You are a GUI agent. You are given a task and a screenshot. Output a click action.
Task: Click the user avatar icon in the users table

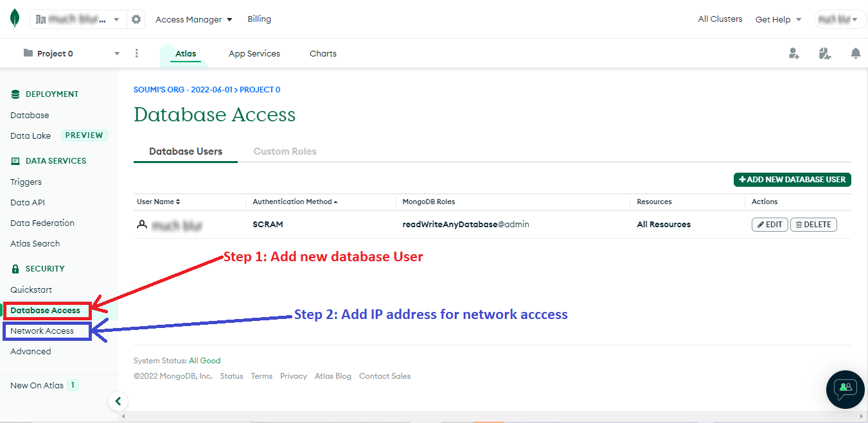(x=142, y=224)
